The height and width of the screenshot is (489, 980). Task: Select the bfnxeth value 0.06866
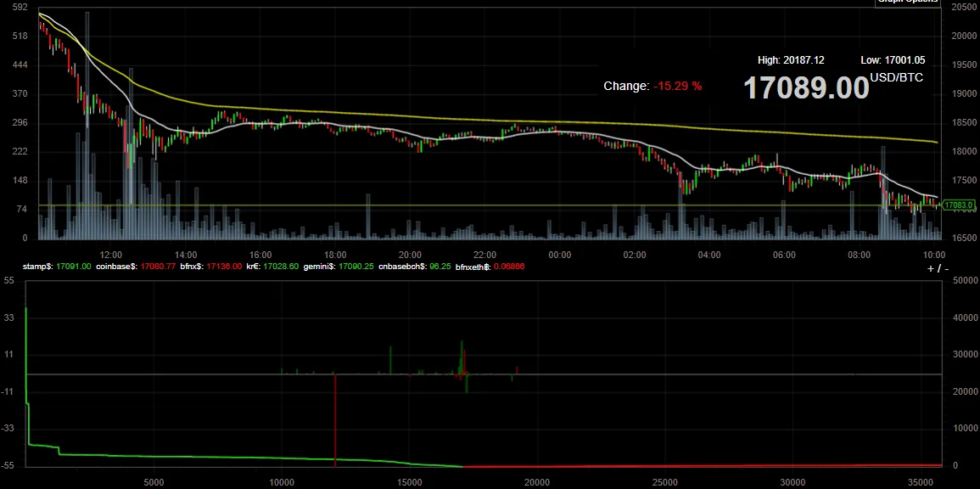click(509, 267)
